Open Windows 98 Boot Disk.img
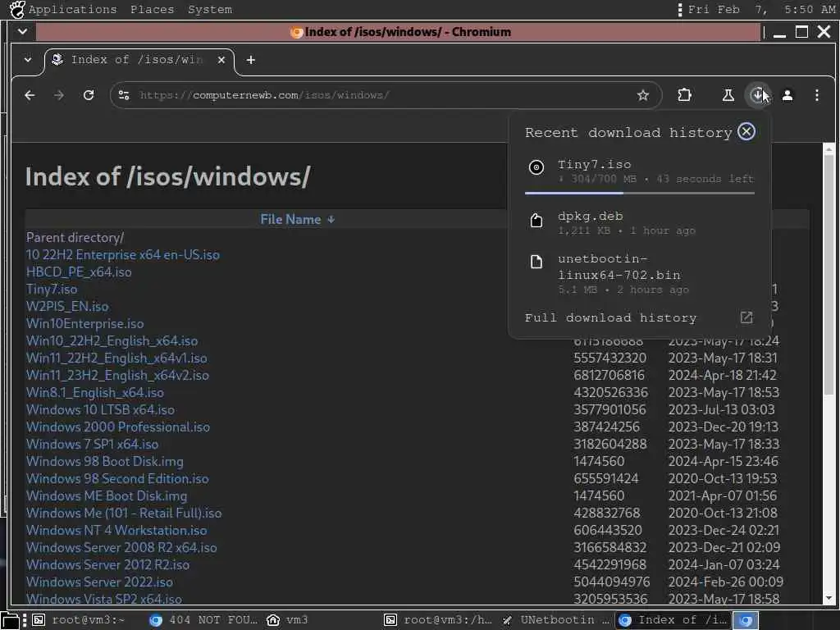Viewport: 840px width, 630px height. 104,461
